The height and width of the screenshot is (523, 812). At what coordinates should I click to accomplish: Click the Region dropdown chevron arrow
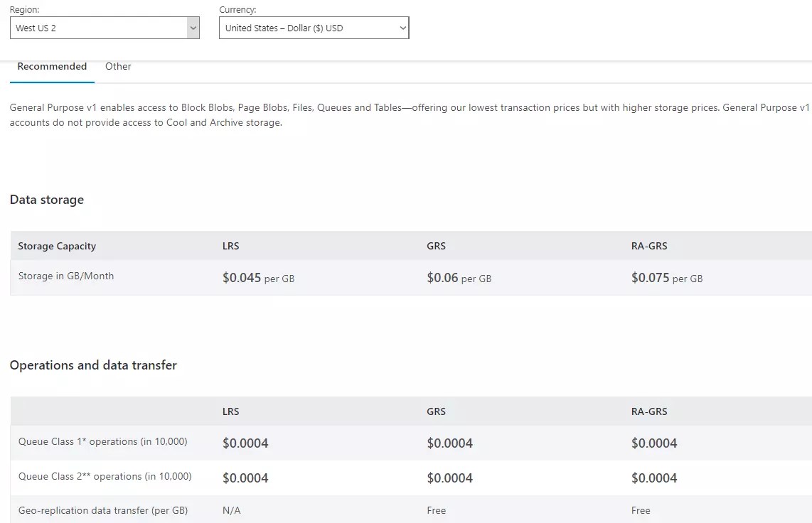click(x=193, y=27)
